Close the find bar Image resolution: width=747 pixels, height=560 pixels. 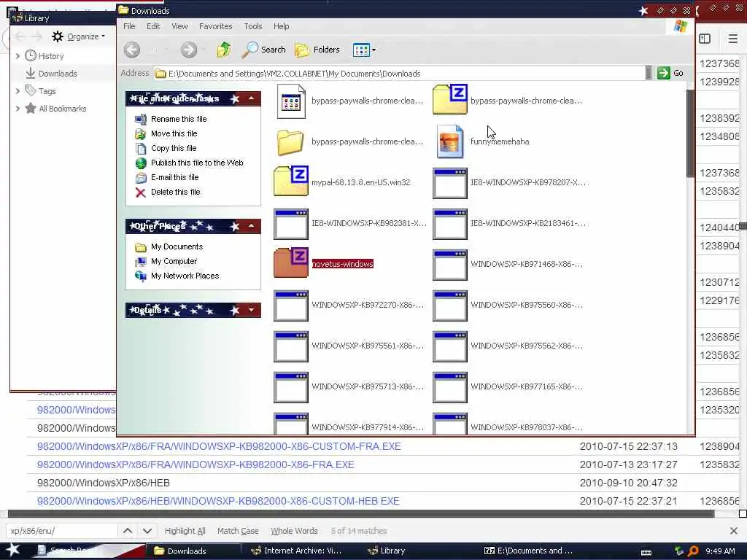click(x=734, y=531)
